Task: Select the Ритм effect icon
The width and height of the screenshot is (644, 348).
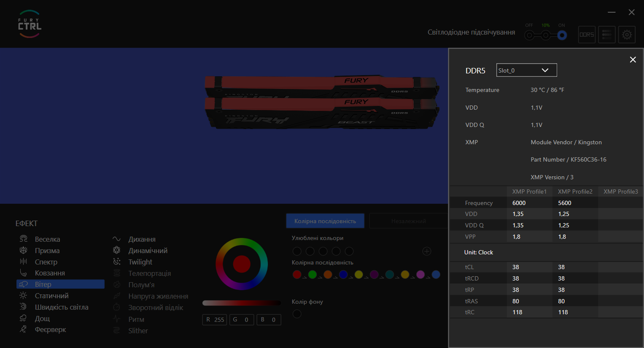Action: [117, 319]
